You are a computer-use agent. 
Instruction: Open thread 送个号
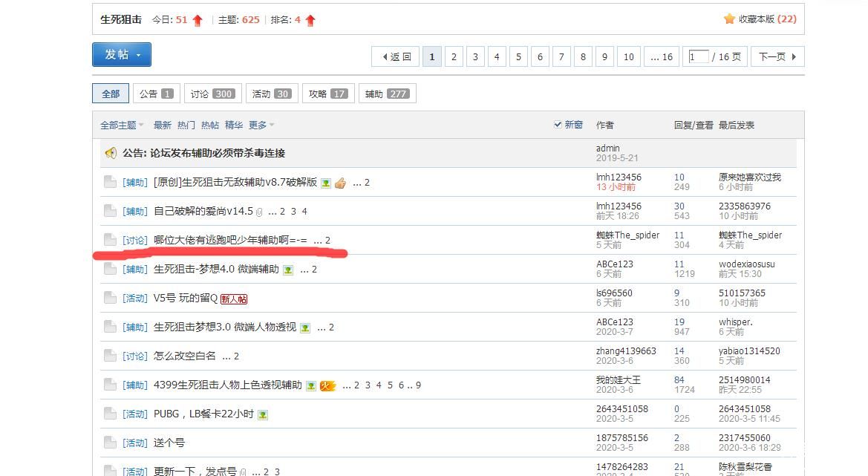(169, 443)
